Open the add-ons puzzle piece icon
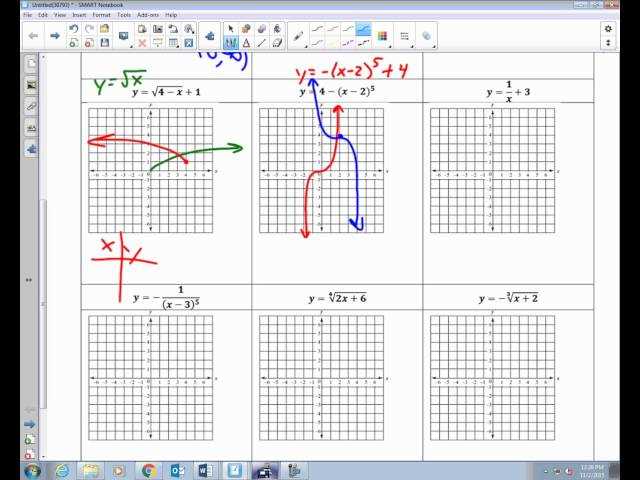 click(x=210, y=36)
